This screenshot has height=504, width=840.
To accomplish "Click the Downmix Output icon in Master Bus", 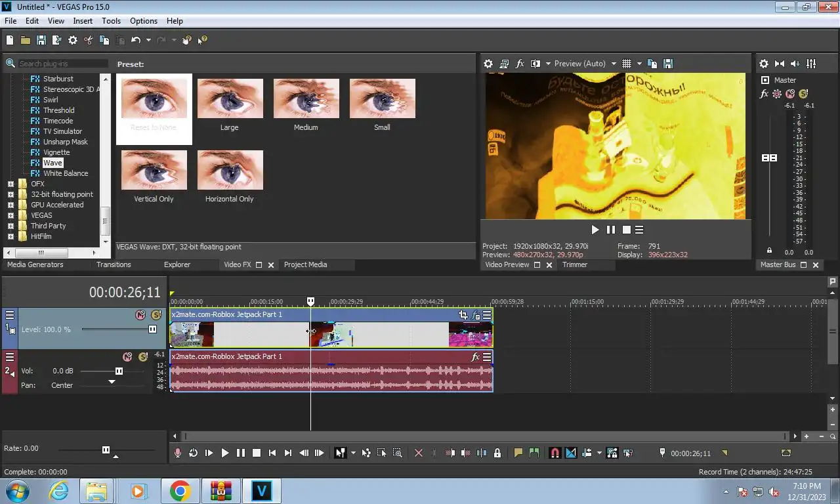I will click(x=780, y=64).
